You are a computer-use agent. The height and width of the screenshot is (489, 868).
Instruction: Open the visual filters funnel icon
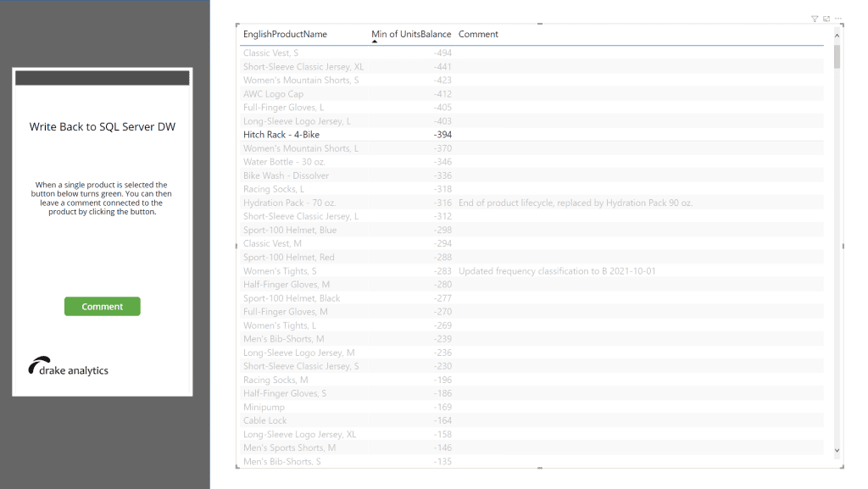[815, 19]
